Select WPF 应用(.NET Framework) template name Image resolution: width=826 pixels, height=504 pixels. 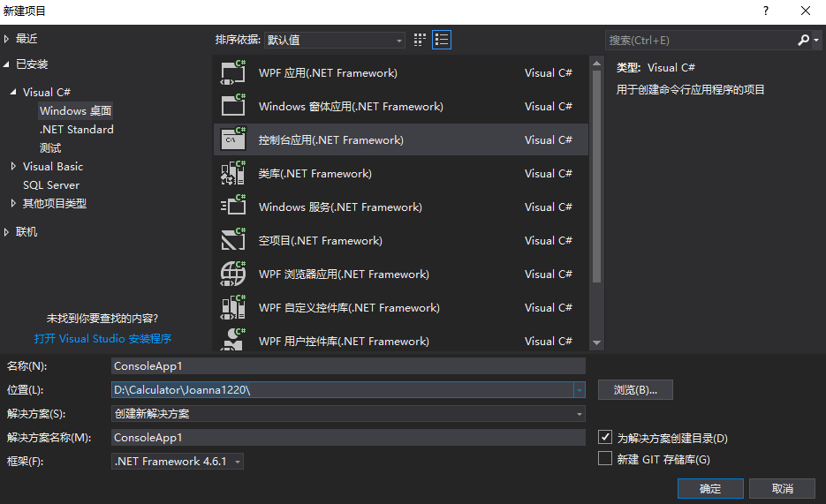tap(328, 72)
